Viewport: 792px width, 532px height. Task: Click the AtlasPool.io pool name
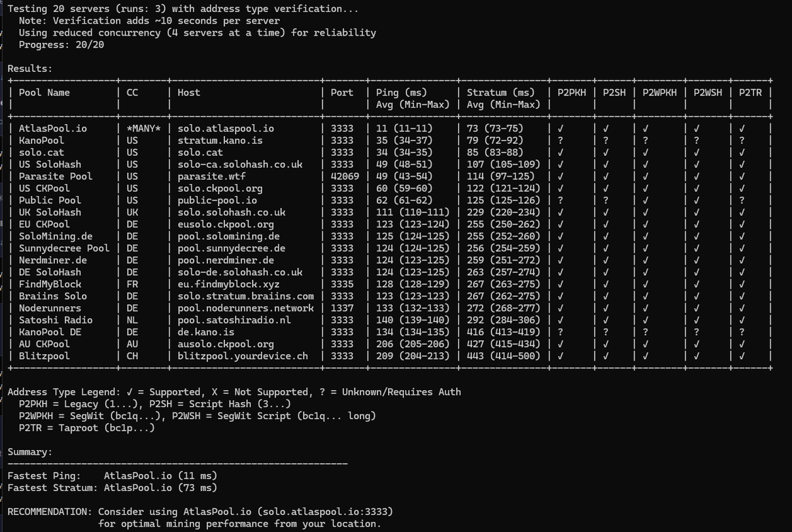click(53, 129)
